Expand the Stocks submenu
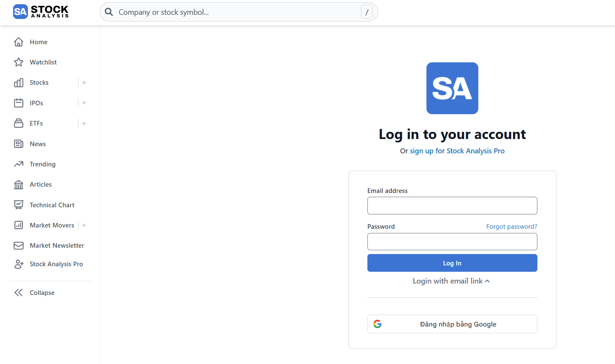Image resolution: width=615 pixels, height=364 pixels. 84,82
